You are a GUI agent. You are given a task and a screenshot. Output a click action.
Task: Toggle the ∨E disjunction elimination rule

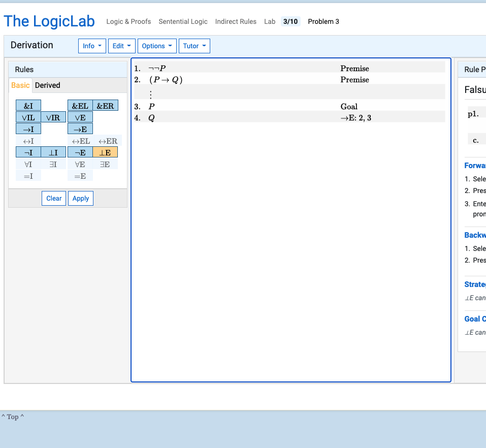(79, 117)
